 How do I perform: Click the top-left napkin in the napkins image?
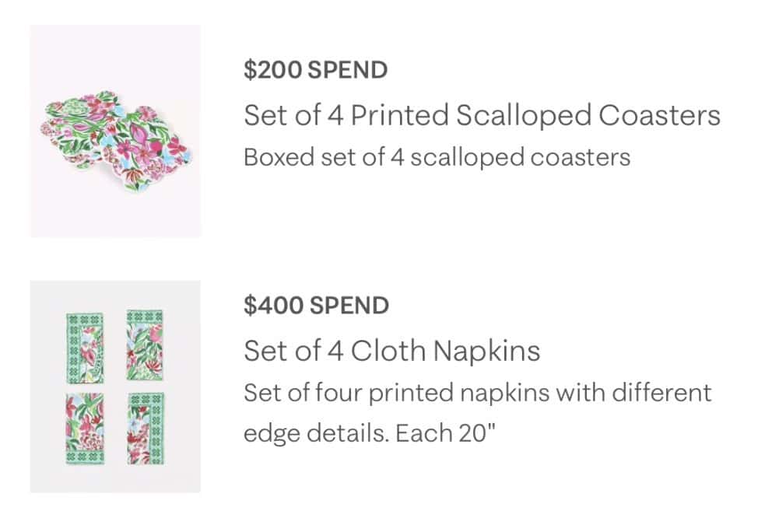(83, 348)
